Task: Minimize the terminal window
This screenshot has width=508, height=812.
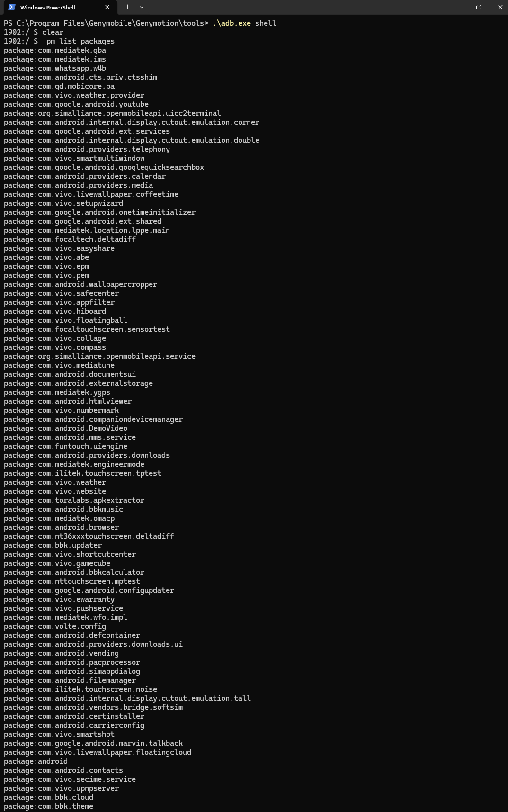Action: 457,7
